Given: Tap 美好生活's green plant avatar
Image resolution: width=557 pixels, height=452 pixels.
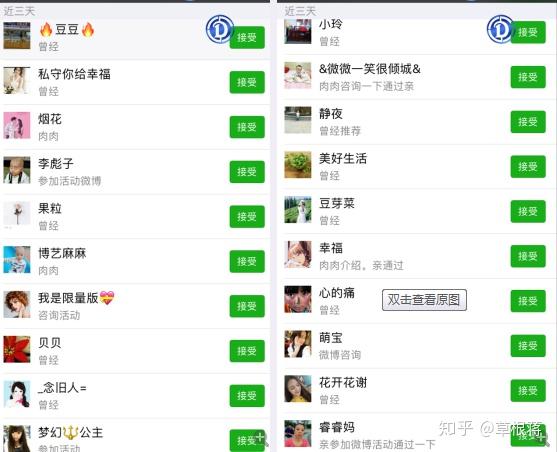Looking at the screenshot, I should tap(298, 165).
